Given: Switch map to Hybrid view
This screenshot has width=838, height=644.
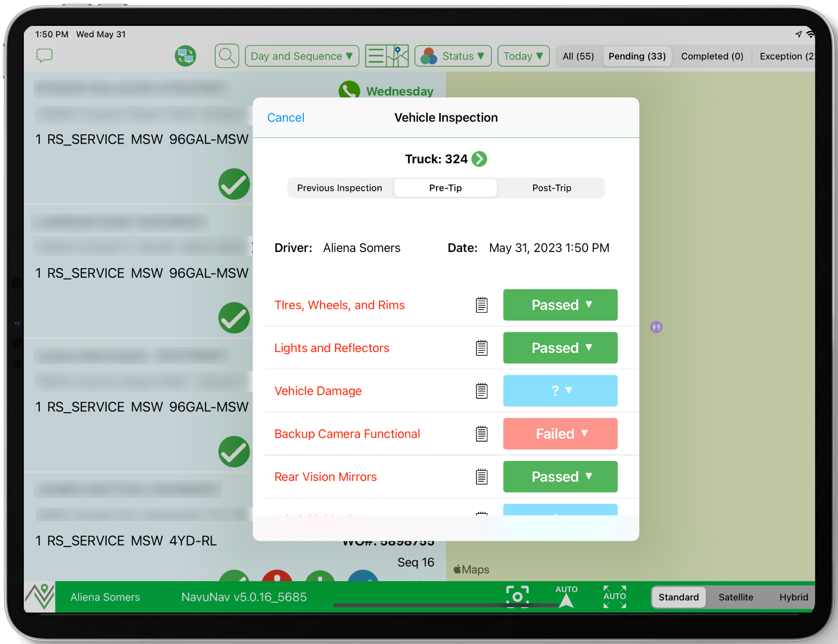Looking at the screenshot, I should tap(793, 597).
